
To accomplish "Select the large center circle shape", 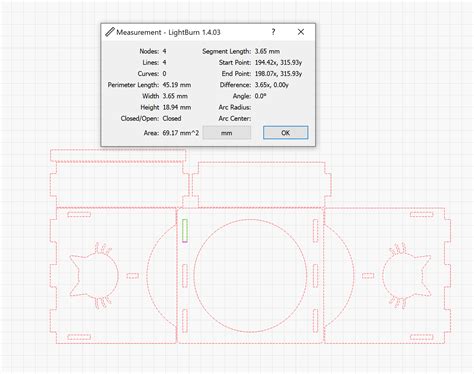I will (250, 276).
